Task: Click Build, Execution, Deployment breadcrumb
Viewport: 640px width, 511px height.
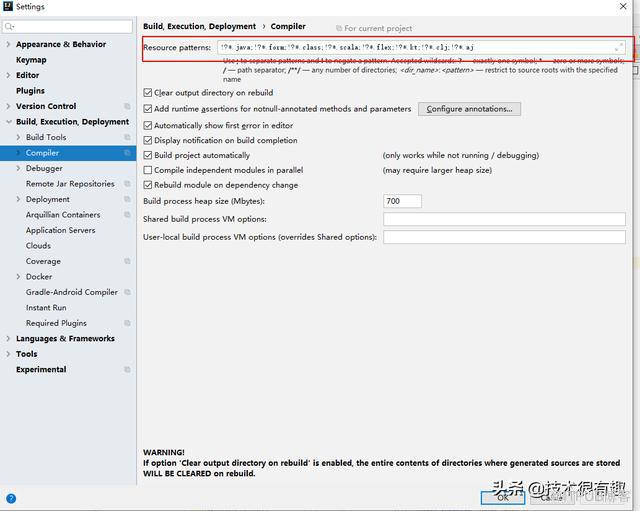Action: point(200,26)
